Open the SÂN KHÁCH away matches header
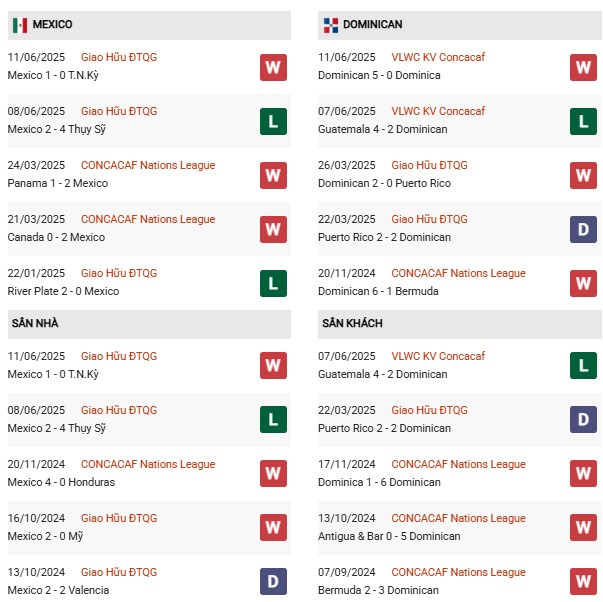 click(352, 323)
